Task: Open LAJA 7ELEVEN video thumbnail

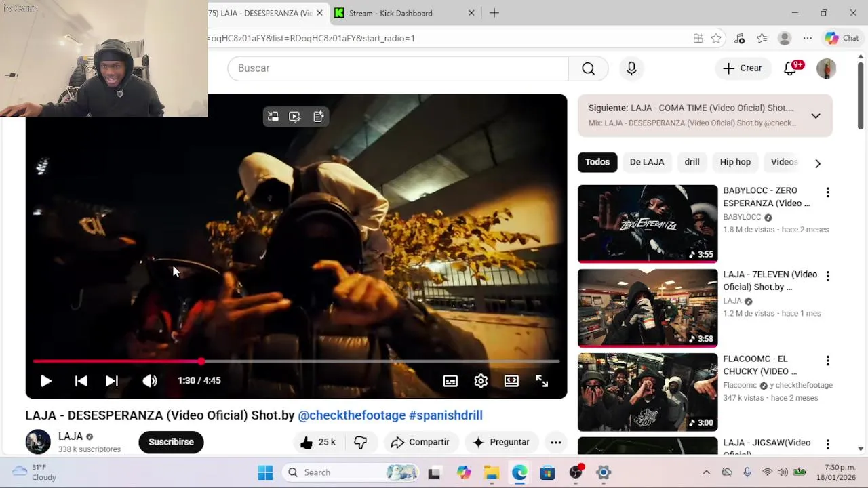Action: (x=648, y=308)
